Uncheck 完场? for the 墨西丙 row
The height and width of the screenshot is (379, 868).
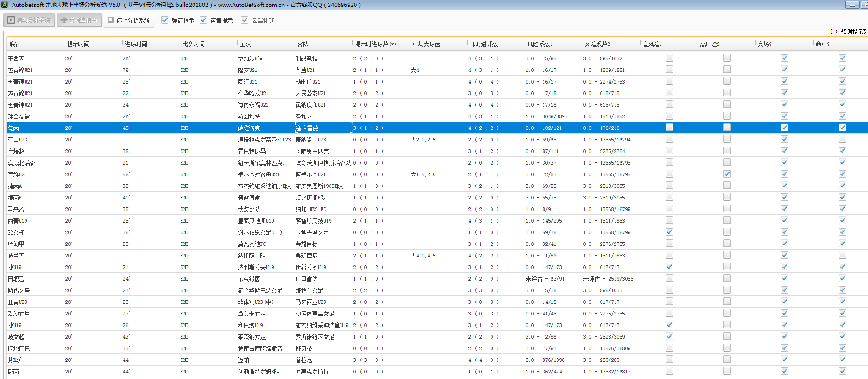[784, 58]
